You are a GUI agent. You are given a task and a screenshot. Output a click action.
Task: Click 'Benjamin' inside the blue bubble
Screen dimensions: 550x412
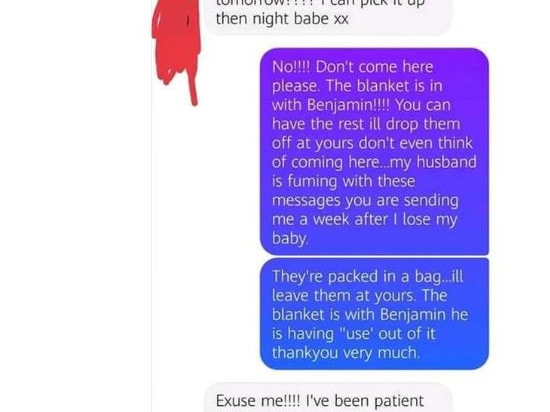413,314
